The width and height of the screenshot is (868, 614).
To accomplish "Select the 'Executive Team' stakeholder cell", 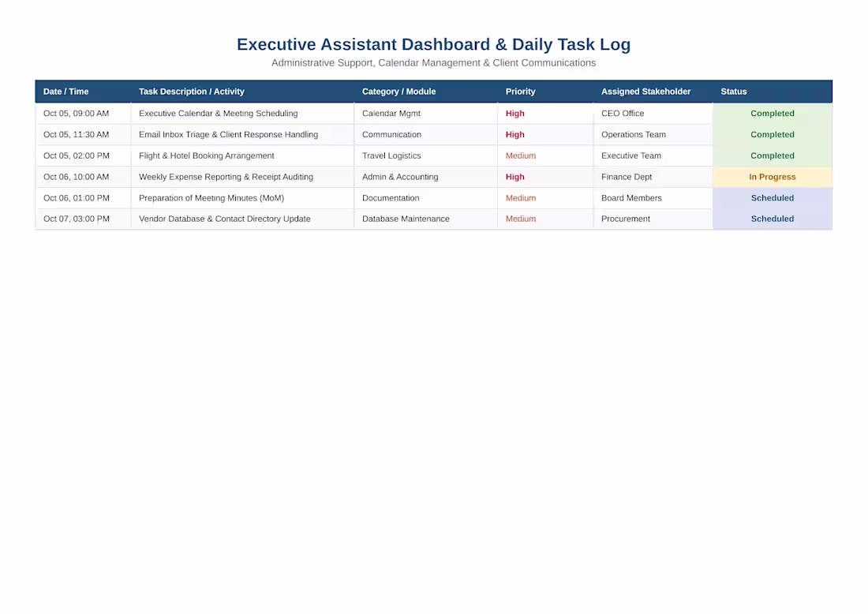I will point(653,155).
